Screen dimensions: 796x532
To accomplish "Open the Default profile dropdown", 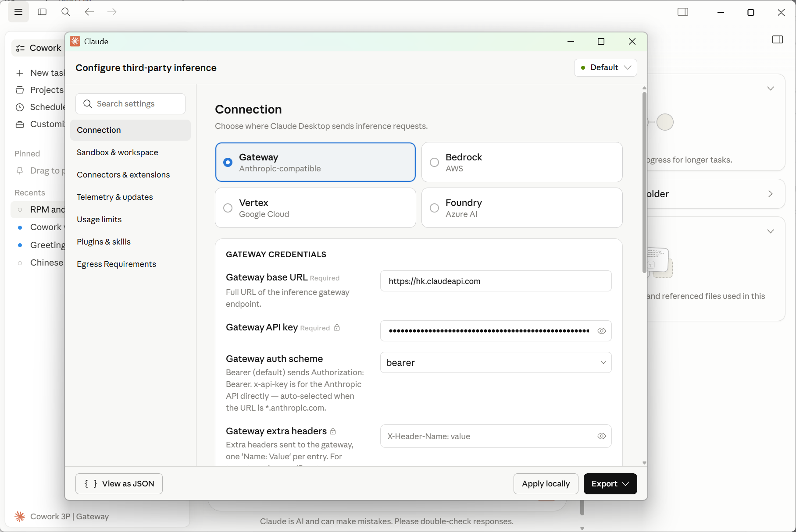I will [x=606, y=67].
